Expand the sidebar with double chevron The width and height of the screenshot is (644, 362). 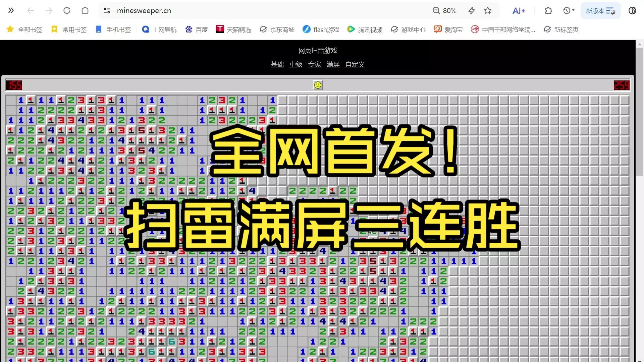tap(11, 11)
